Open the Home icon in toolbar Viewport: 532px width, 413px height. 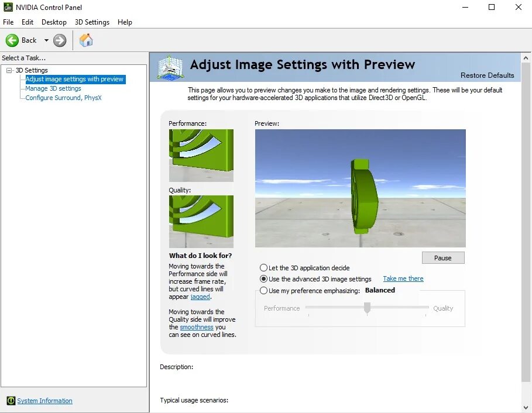(x=86, y=40)
